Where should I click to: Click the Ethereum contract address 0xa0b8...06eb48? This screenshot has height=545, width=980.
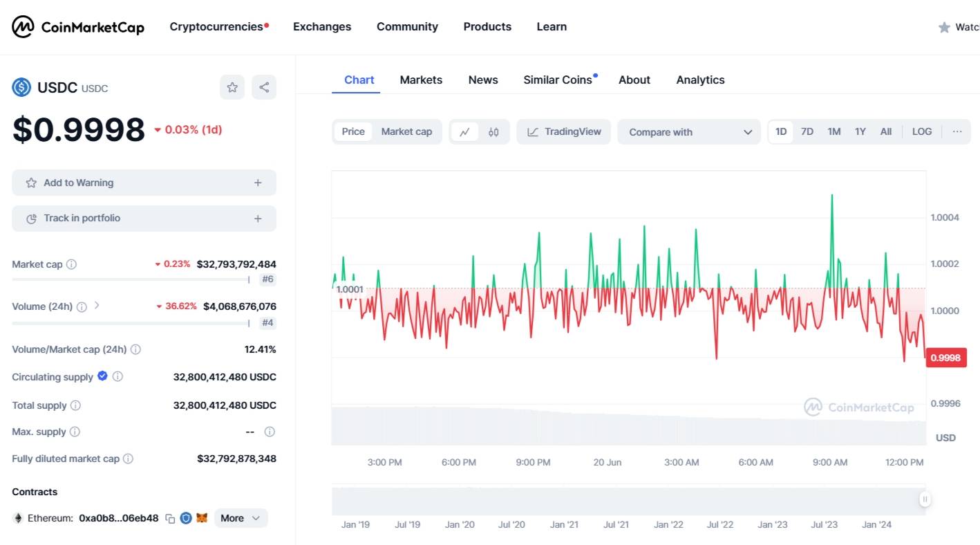119,518
